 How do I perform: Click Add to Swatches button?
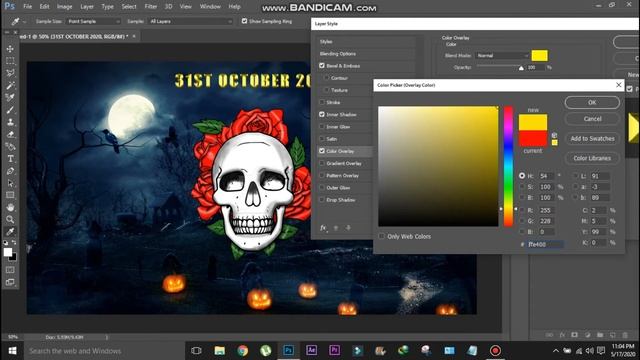coord(592,139)
